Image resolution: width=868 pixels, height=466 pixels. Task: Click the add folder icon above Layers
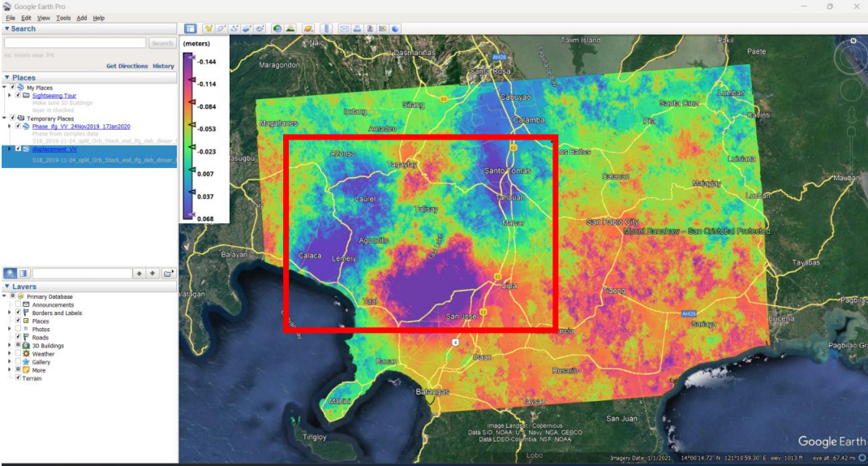coord(168,273)
